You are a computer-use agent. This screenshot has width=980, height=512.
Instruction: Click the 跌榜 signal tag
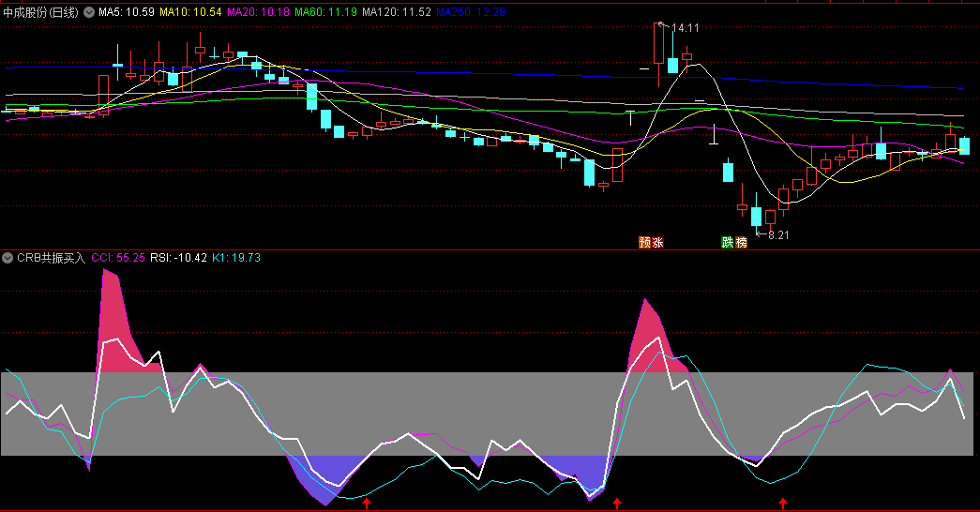click(734, 242)
